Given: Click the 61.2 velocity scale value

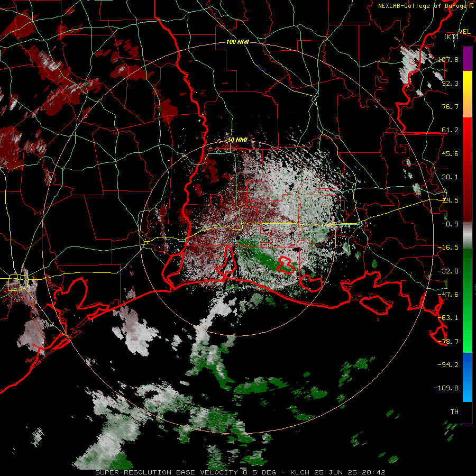Looking at the screenshot, I should (x=450, y=130).
